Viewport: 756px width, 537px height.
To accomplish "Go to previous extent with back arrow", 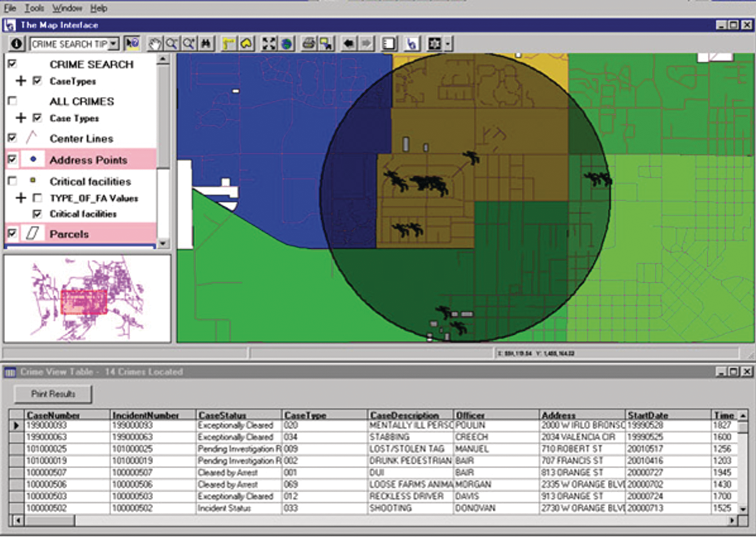I will coord(348,44).
